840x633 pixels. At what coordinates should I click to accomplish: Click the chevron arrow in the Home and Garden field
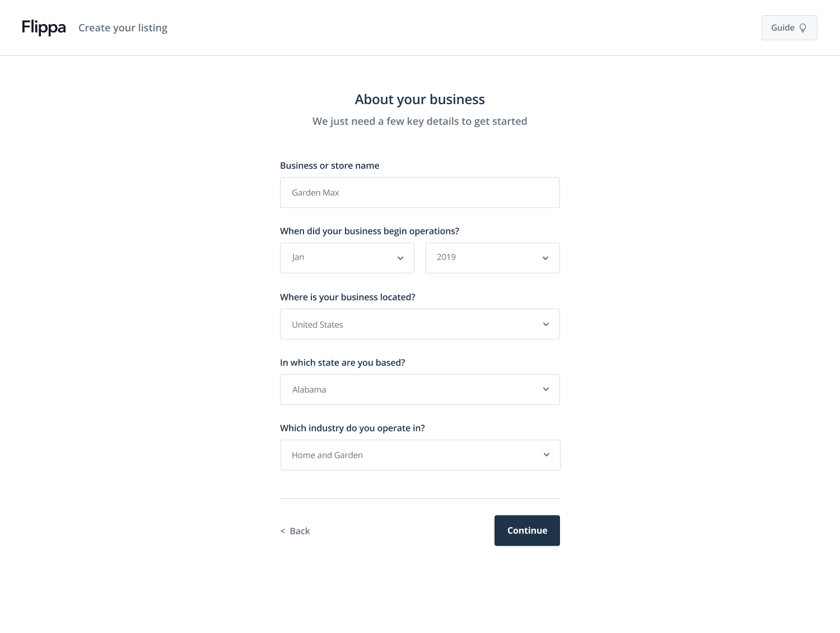tap(547, 455)
